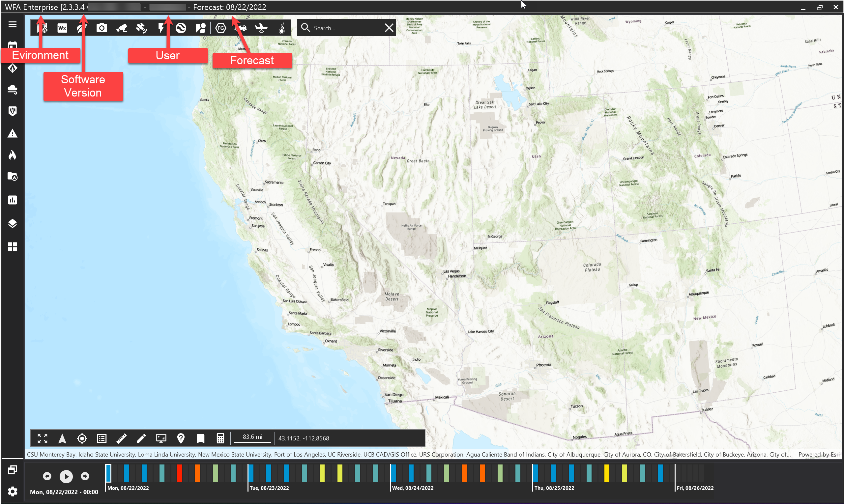844x504 pixels.
Task: Expand the hamburger menu
Action: 13,24
